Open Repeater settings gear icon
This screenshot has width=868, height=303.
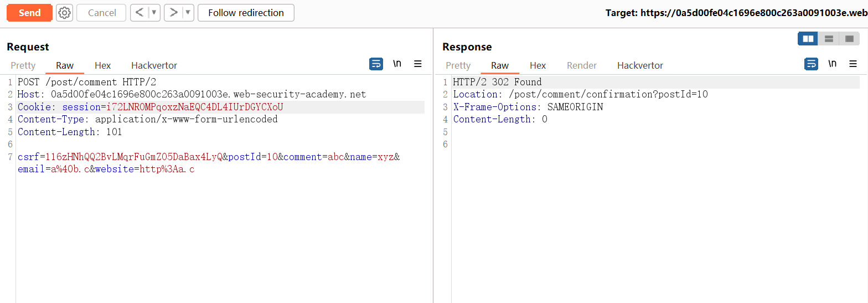point(65,13)
